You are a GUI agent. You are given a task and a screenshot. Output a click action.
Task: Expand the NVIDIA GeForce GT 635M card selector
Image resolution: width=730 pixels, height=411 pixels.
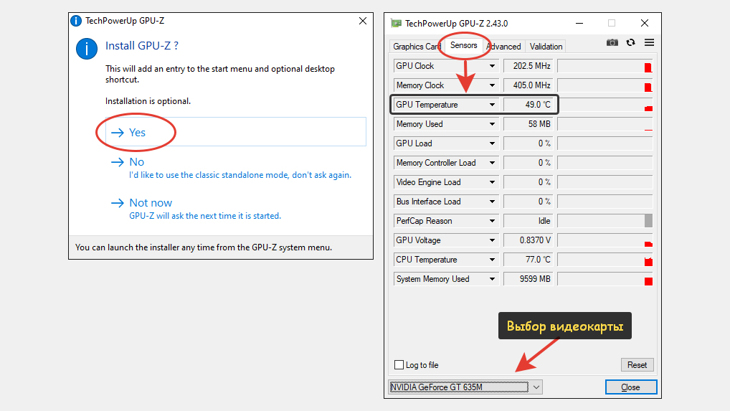click(x=536, y=387)
